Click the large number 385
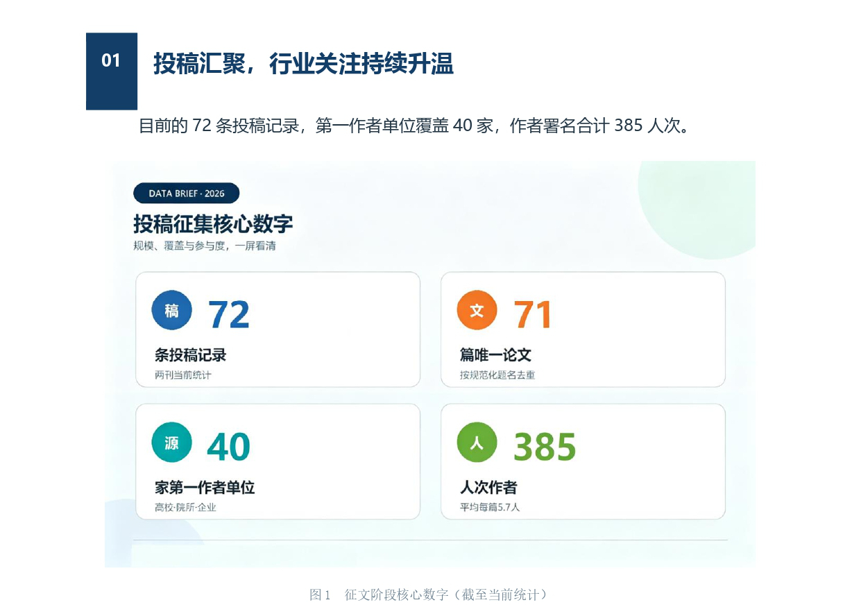Viewport: 861px width, 616px height. [545, 447]
